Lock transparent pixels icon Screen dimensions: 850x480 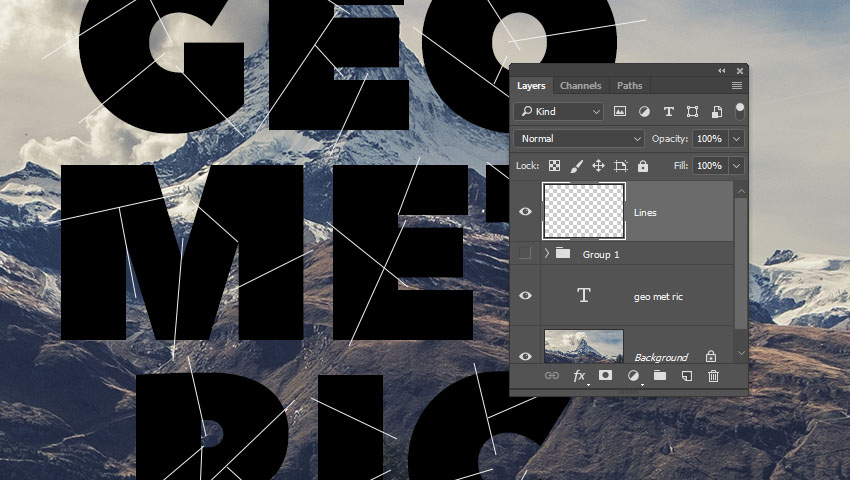coord(554,165)
